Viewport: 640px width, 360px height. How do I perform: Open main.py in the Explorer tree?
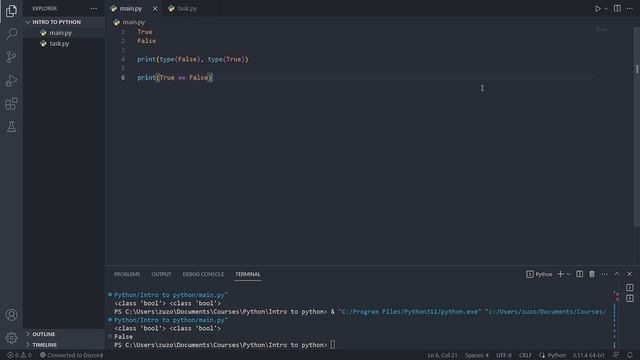pyautogui.click(x=60, y=33)
